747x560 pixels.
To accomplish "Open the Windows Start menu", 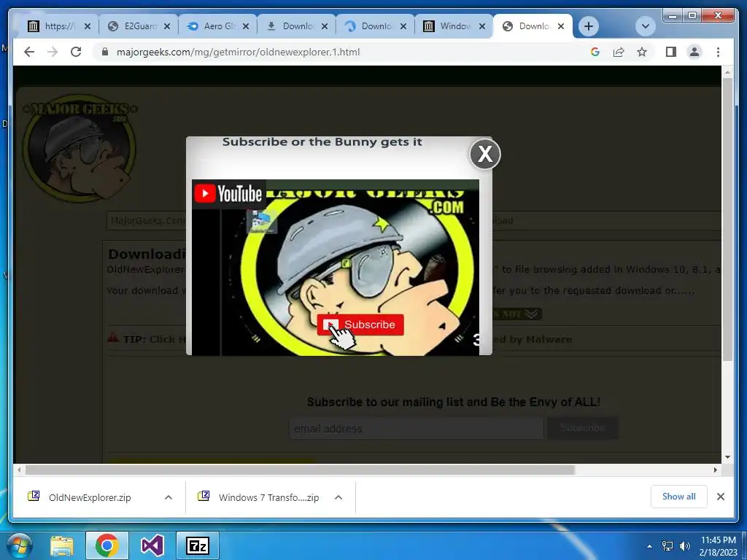I will click(x=19, y=545).
